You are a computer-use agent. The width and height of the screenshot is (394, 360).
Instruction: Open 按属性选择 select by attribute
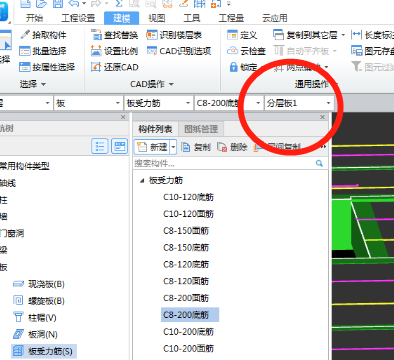point(47,67)
